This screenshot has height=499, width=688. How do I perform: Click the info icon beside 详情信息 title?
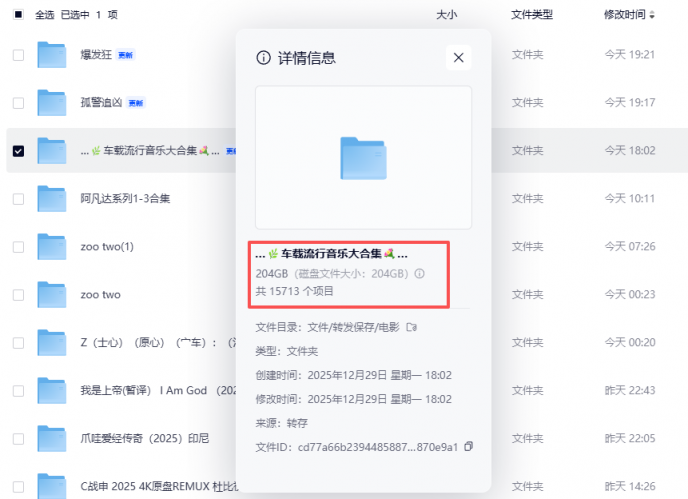(x=264, y=58)
